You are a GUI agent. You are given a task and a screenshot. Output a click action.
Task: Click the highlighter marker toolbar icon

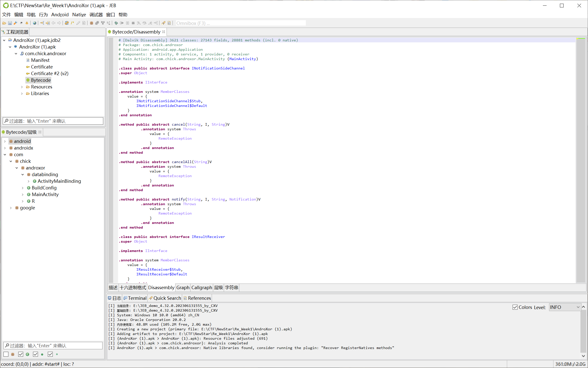163,23
